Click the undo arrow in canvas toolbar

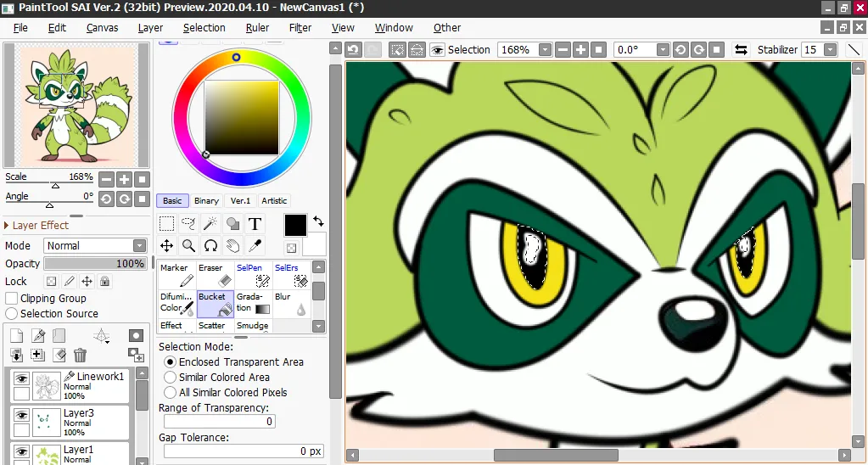(x=354, y=50)
